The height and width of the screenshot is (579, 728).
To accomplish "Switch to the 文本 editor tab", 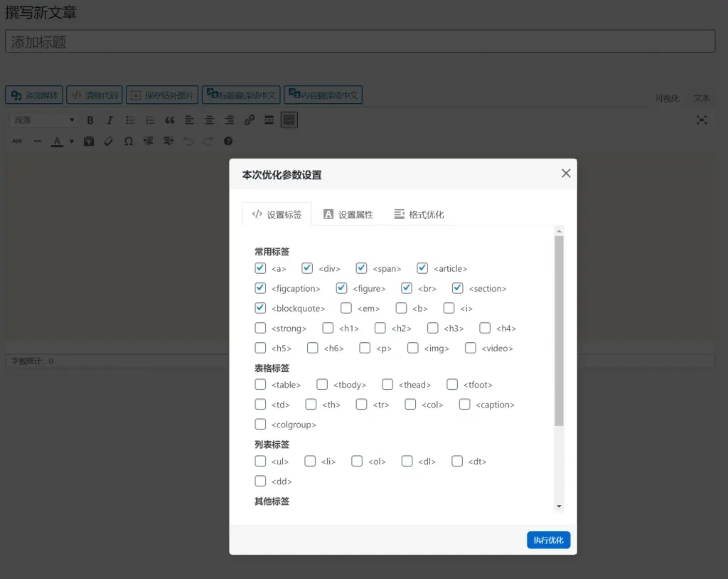I will point(702,97).
